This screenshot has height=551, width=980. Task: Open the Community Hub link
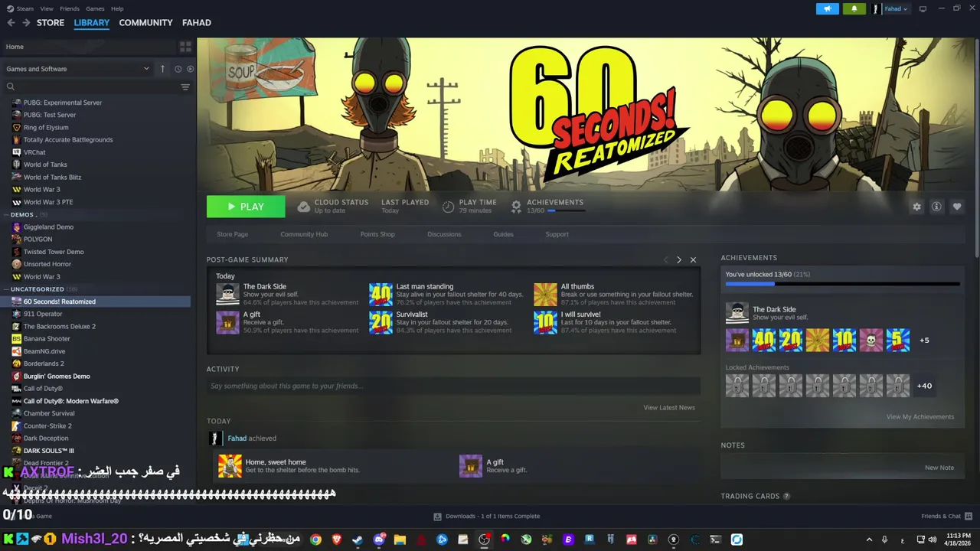point(304,234)
